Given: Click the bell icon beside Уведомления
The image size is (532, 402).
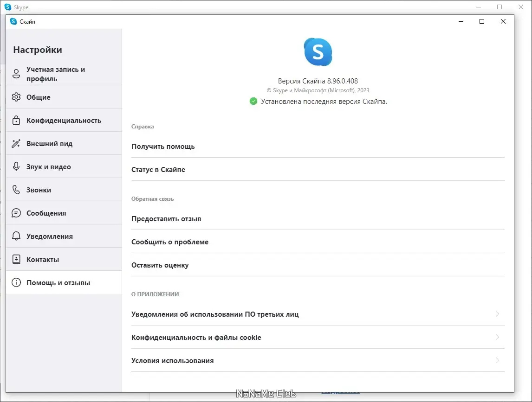Looking at the screenshot, I should [x=16, y=236].
